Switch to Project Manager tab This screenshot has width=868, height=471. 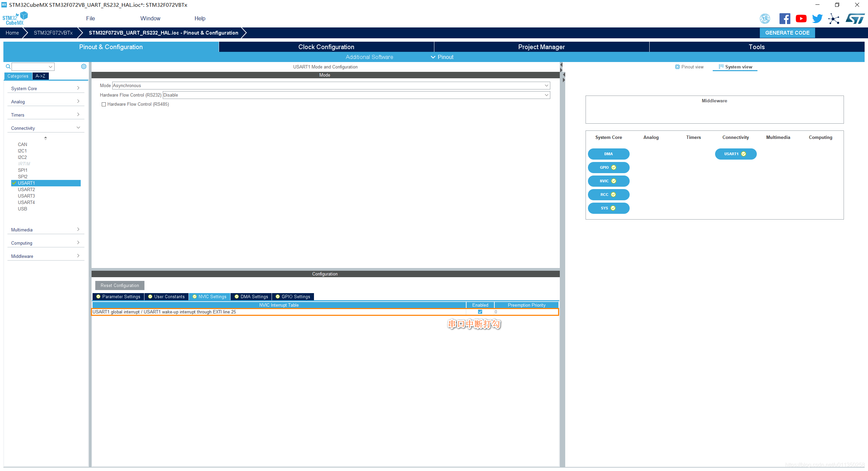[x=541, y=47]
